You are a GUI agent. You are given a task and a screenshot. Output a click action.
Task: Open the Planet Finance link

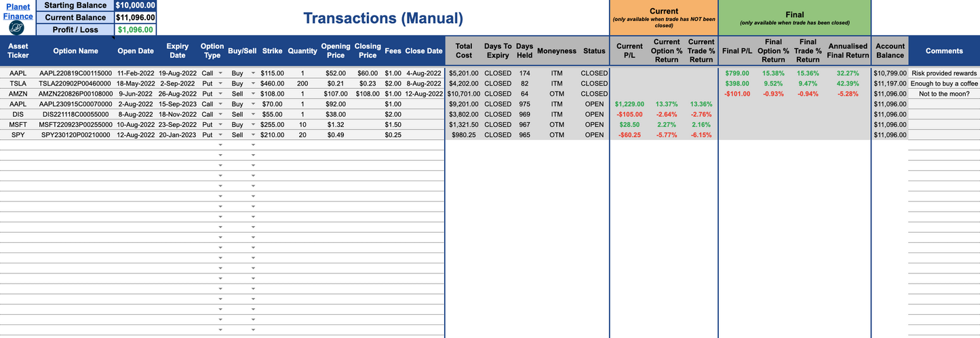[x=18, y=12]
